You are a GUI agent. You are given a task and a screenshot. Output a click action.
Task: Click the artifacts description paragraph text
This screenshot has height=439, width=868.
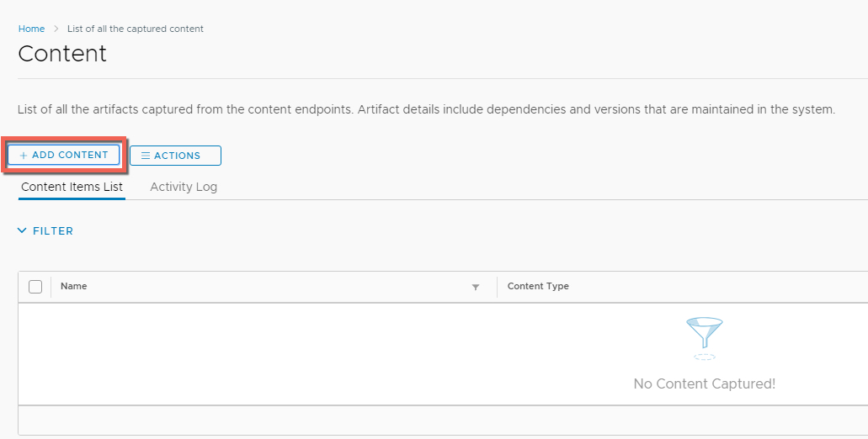(426, 109)
